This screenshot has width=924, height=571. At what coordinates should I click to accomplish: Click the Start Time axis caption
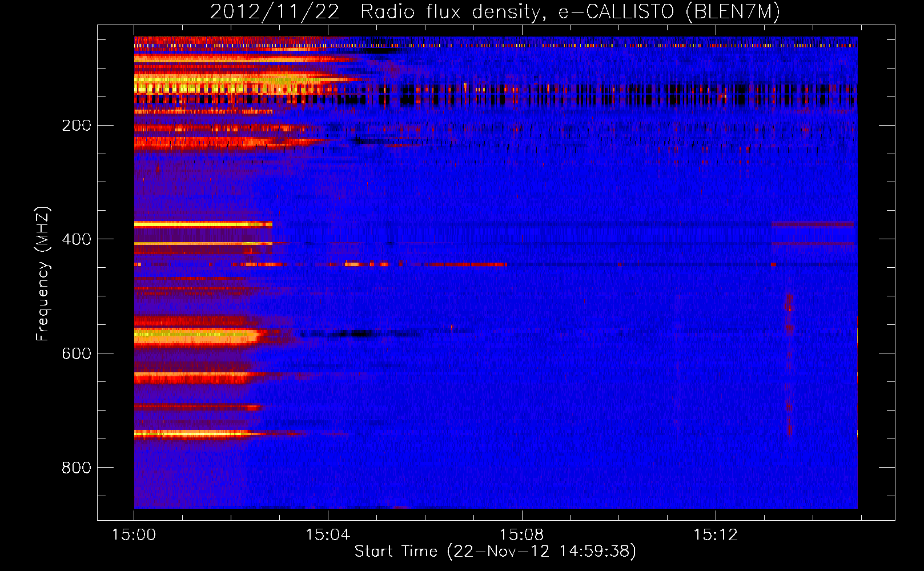coord(495,552)
